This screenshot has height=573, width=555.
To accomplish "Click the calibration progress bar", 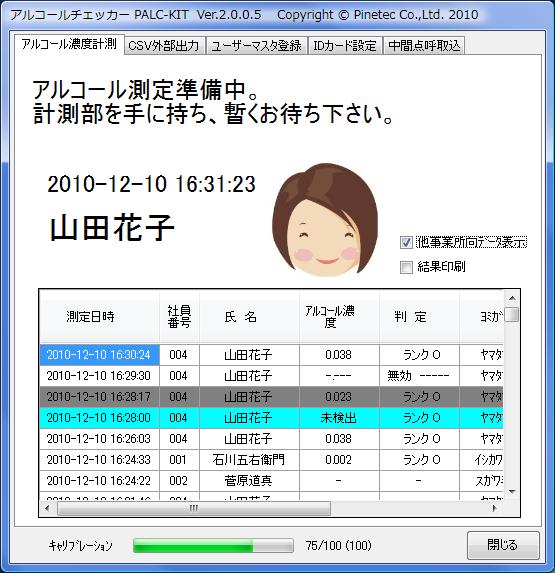I will [x=213, y=546].
